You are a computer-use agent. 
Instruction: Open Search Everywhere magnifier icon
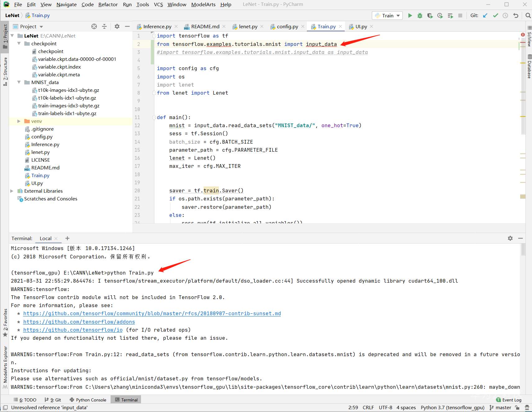coord(528,16)
